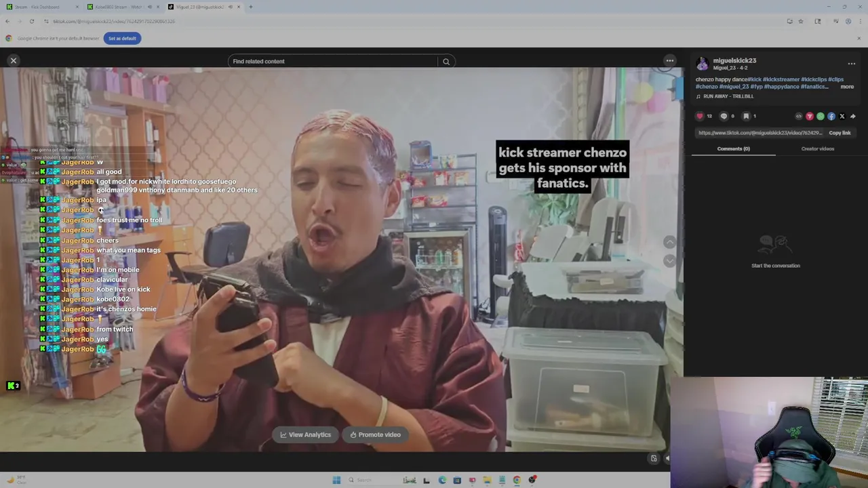
Task: Open the miguelskick23 profile avatar
Action: (x=703, y=64)
